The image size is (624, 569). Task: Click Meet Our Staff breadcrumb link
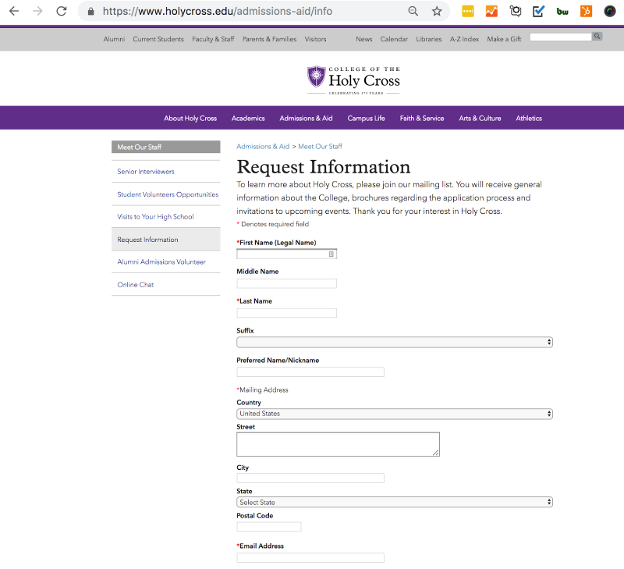pyautogui.click(x=320, y=146)
